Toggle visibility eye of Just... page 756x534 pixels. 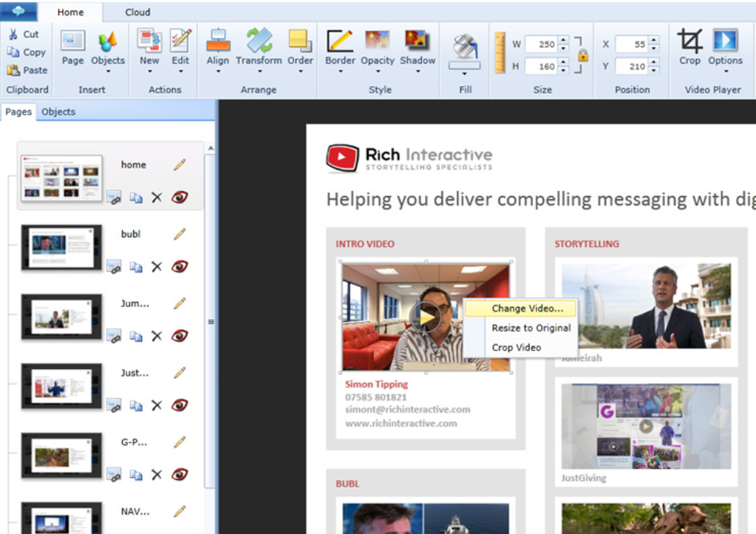pos(180,406)
